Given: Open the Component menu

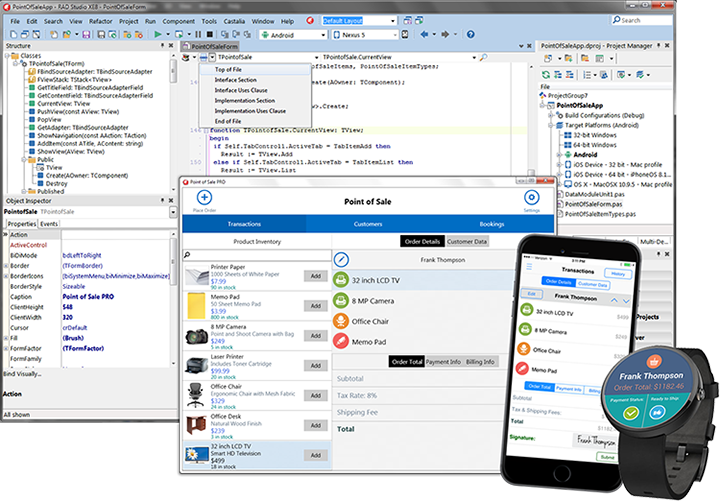Looking at the screenshot, I should point(179,21).
